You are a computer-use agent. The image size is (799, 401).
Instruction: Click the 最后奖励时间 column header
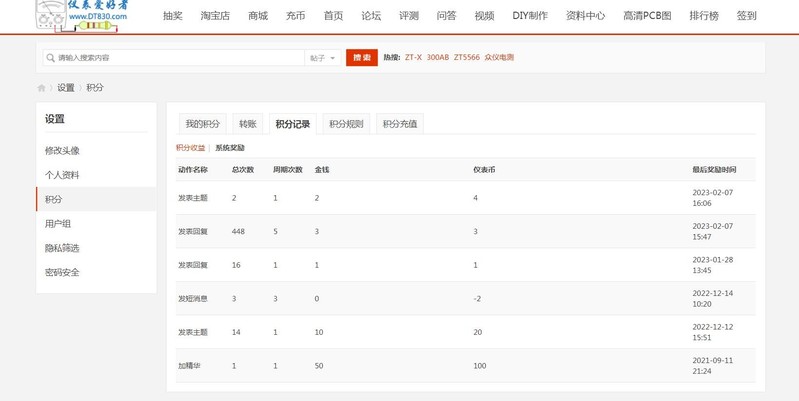coord(714,170)
